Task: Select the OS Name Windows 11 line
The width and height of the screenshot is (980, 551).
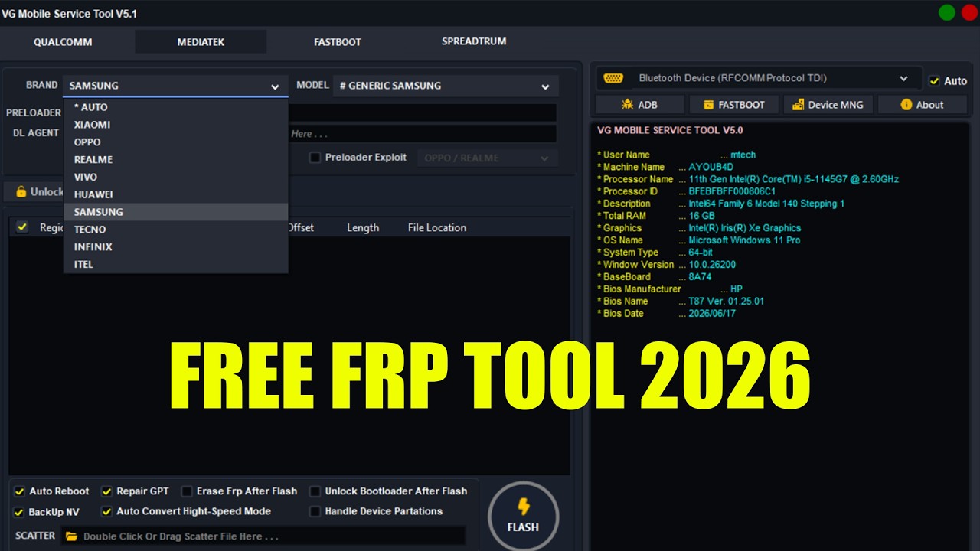Action: tap(699, 240)
